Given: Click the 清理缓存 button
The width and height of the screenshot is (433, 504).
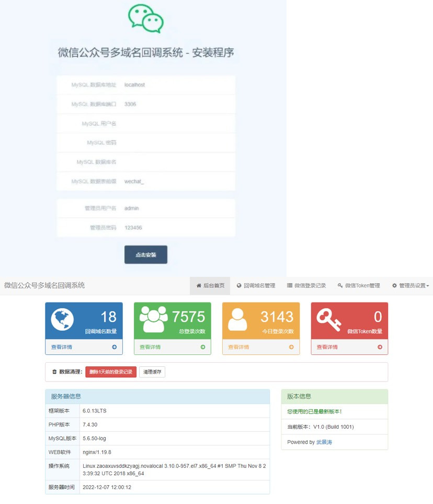Looking at the screenshot, I should pyautogui.click(x=152, y=372).
